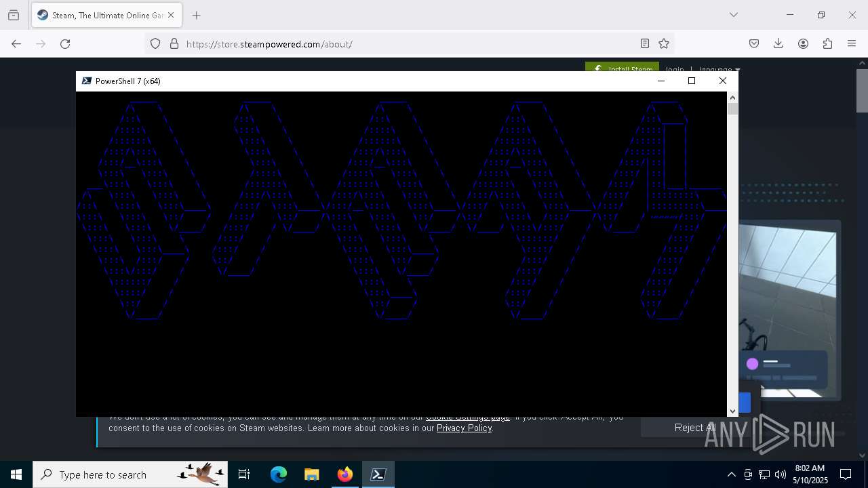This screenshot has height=488, width=868.
Task: Open the taskbar clock and date
Action: 810,474
